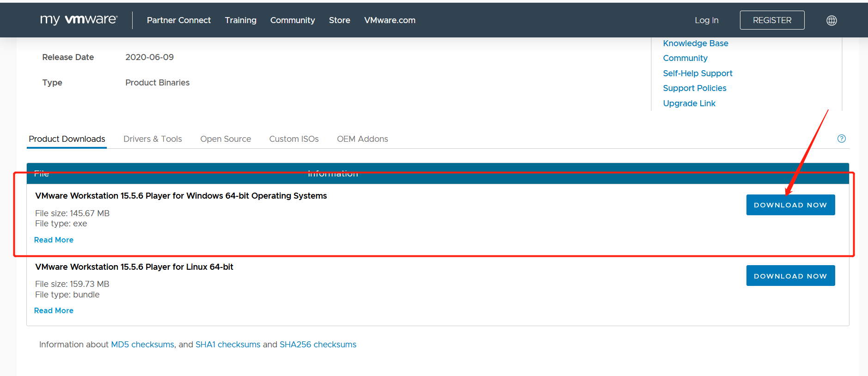868x376 pixels.
Task: Click the Log In link
Action: (x=706, y=20)
